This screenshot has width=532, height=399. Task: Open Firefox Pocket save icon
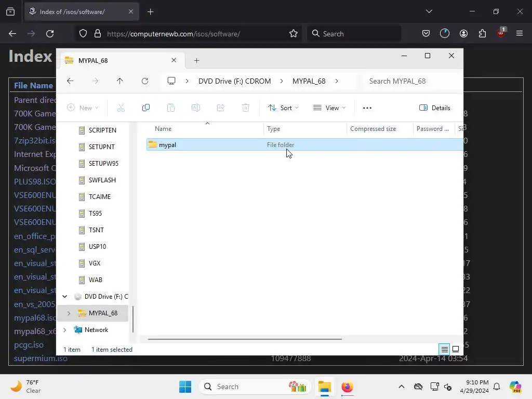[426, 34]
